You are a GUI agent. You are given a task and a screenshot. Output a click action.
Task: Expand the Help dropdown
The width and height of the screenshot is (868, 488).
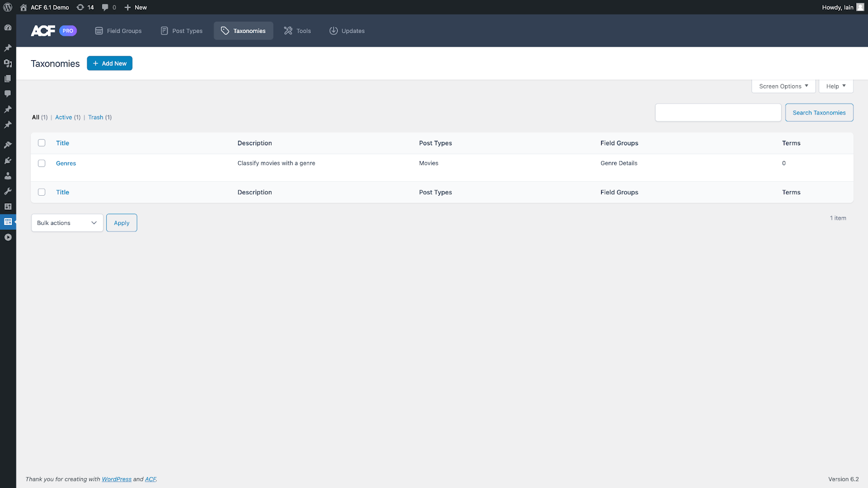tap(836, 86)
